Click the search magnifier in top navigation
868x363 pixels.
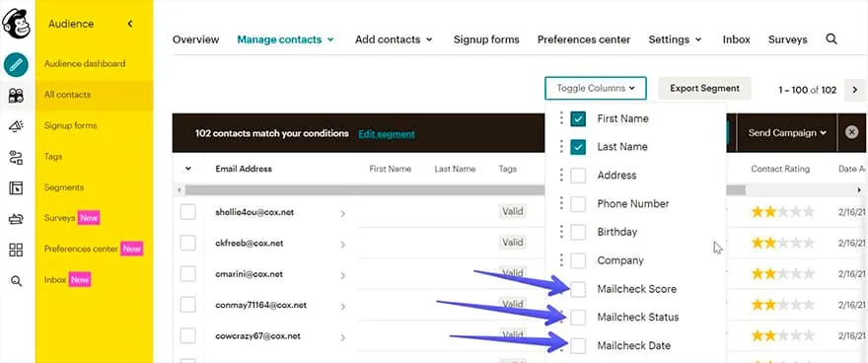click(831, 39)
